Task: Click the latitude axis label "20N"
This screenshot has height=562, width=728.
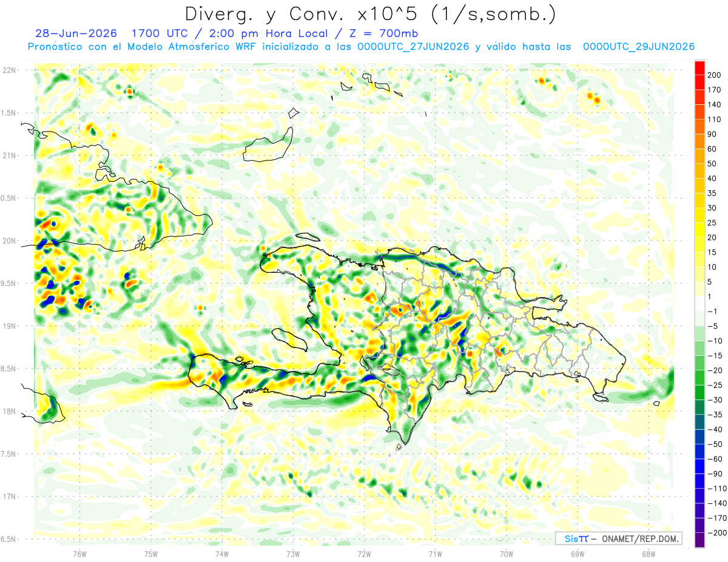Action: pos(10,241)
